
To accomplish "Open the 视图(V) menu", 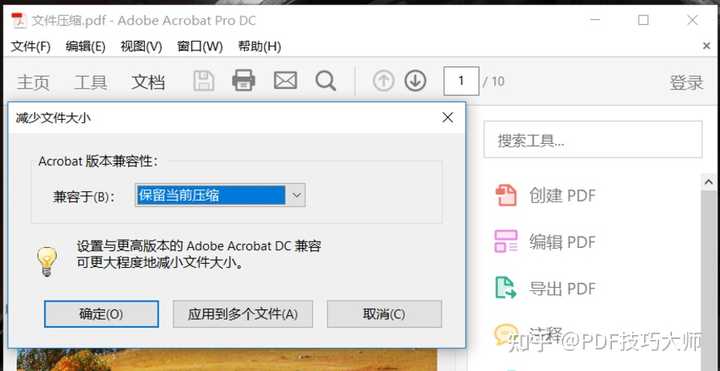I will pos(141,46).
